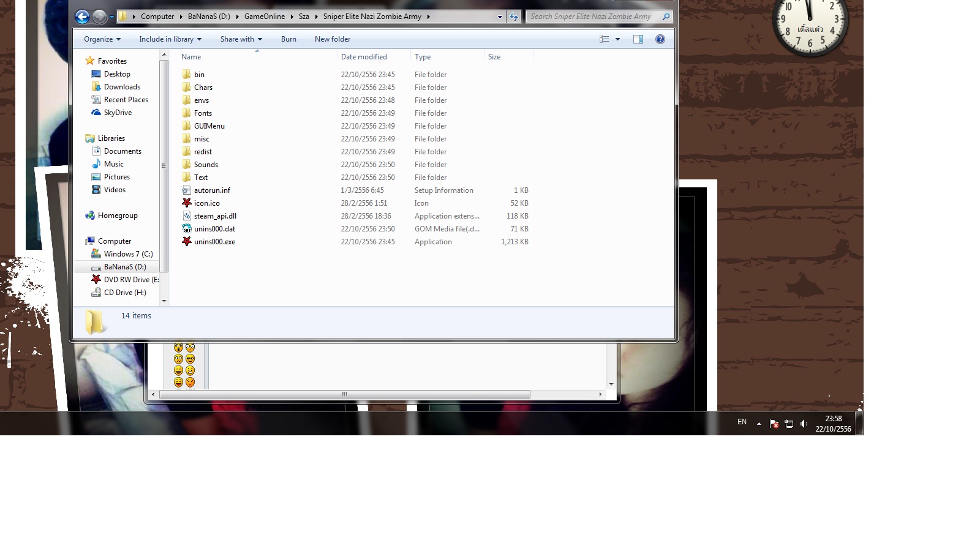Screen dimensions: 980x551
Task: Select the steam_api.dll file
Action: click(215, 216)
